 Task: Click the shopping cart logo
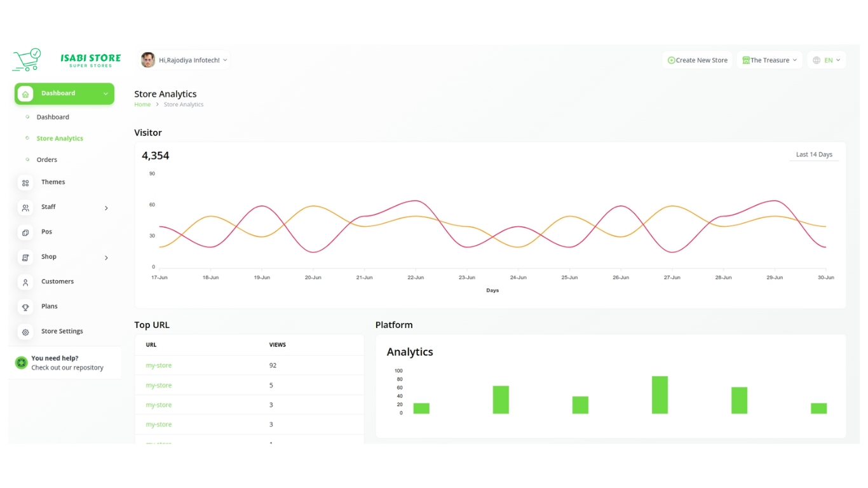click(27, 60)
